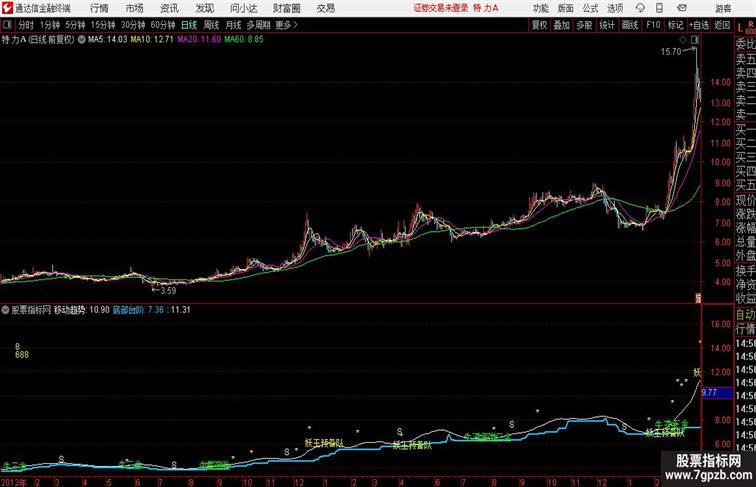Viewport: 756px width, 487px height.
Task: Open the 选项 menu
Action: 615,8
